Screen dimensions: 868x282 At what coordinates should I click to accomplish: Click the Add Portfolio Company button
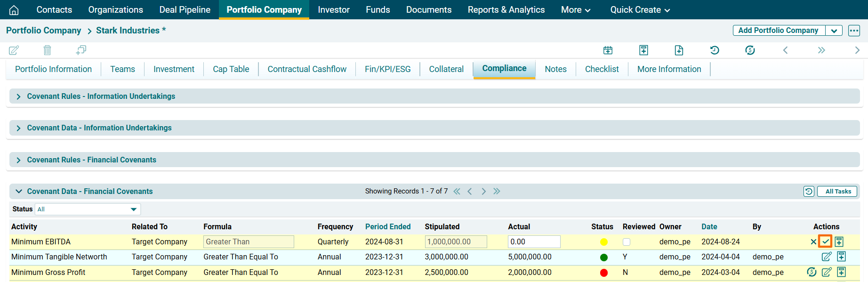pos(778,31)
